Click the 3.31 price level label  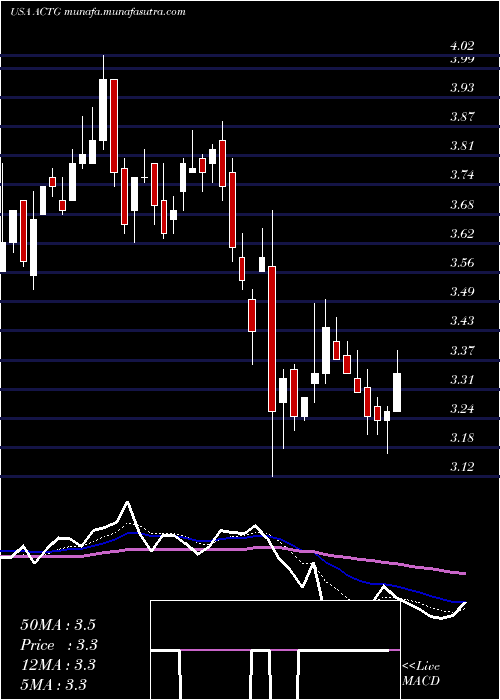pos(462,379)
